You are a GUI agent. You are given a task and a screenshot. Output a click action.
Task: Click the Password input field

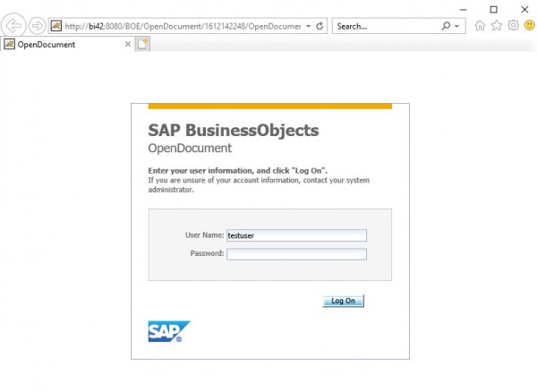[x=296, y=254]
